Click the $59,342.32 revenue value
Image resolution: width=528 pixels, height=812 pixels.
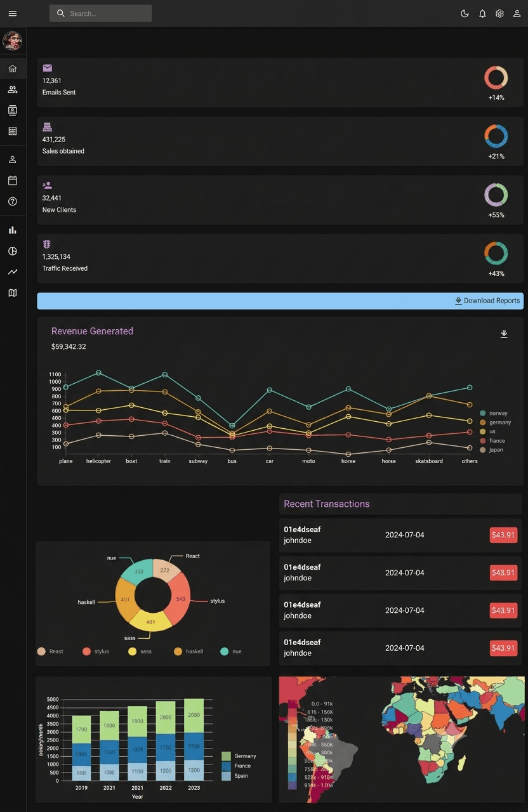pos(69,346)
